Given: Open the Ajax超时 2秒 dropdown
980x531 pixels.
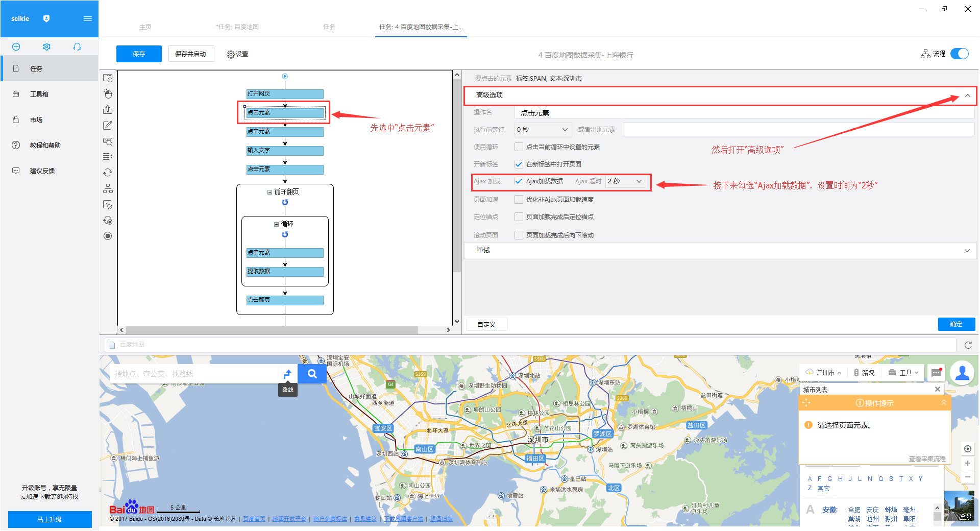Looking at the screenshot, I should 626,181.
